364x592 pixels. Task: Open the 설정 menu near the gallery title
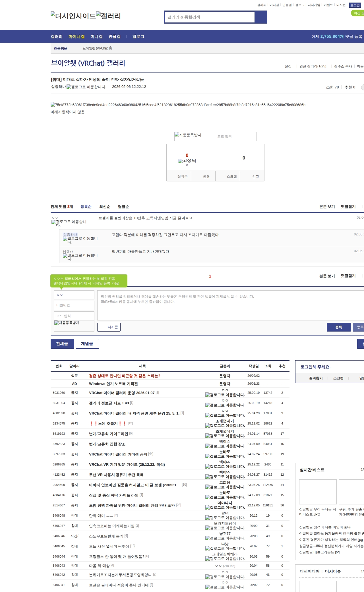(288, 66)
